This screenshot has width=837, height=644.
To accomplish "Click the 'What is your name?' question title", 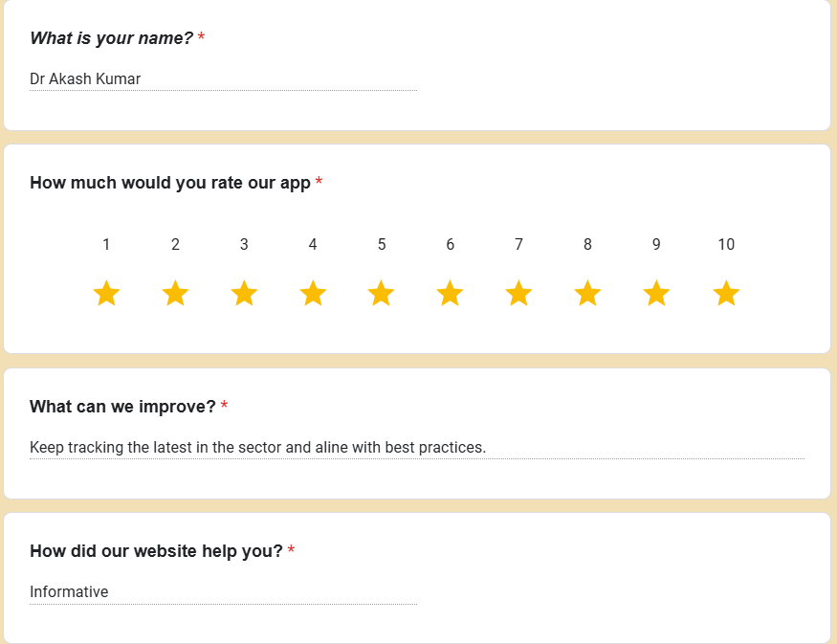I will [x=111, y=38].
